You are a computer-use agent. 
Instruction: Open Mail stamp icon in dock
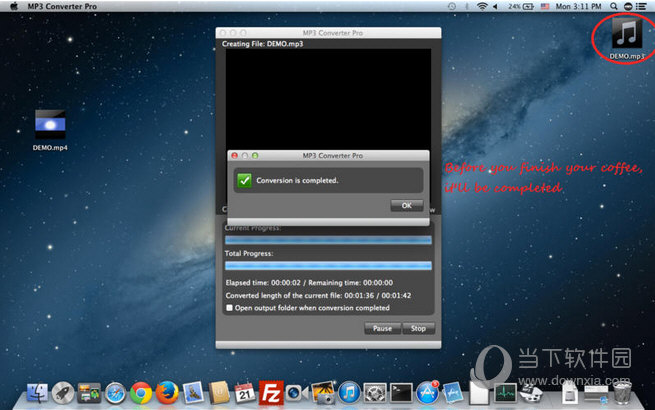(x=193, y=393)
